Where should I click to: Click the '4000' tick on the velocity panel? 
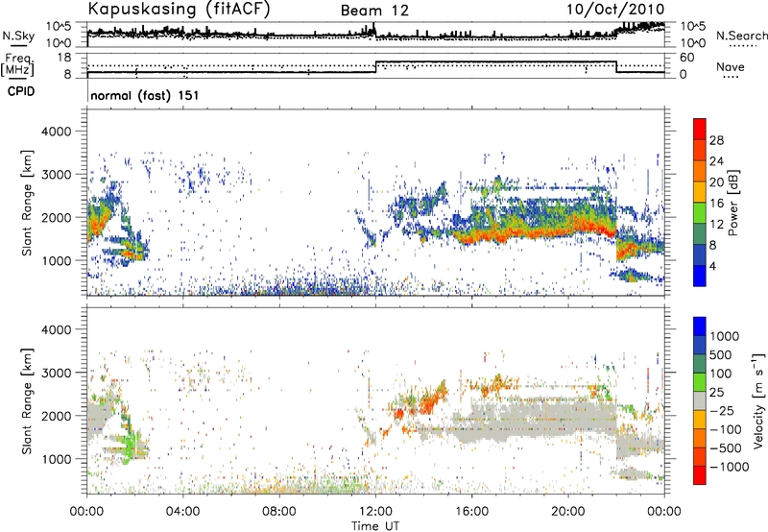click(x=57, y=329)
